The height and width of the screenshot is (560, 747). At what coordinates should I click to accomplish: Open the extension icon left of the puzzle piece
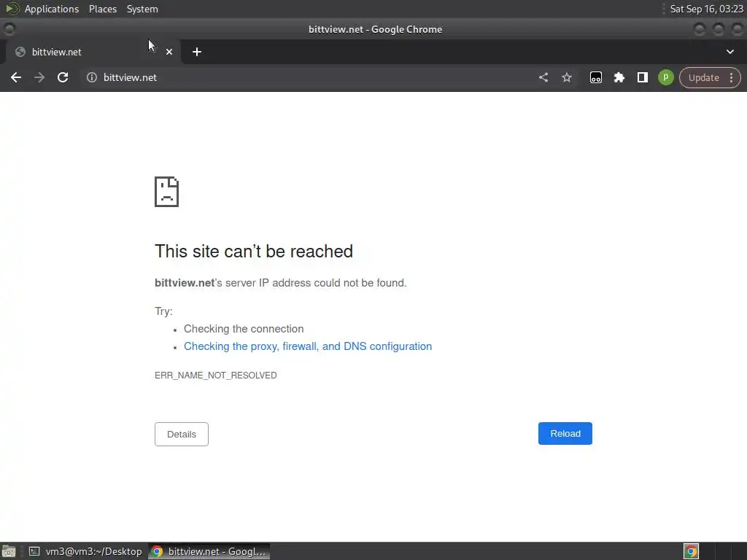pyautogui.click(x=596, y=77)
